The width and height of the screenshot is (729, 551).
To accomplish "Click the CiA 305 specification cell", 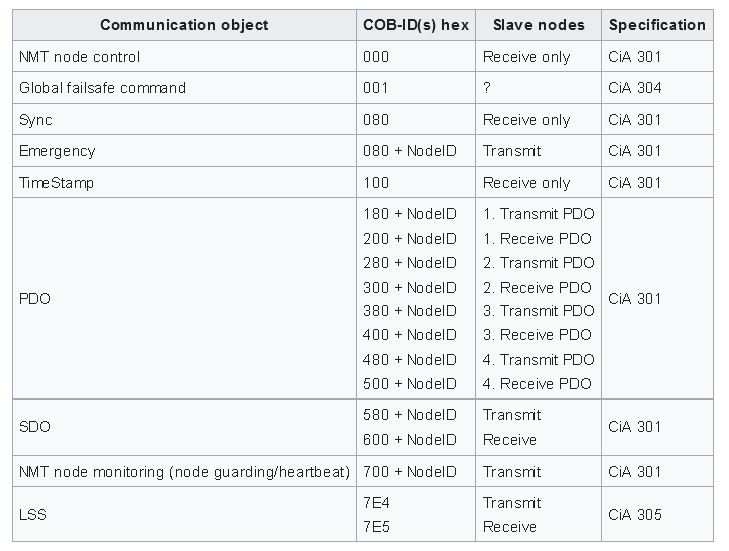I will tap(657, 515).
